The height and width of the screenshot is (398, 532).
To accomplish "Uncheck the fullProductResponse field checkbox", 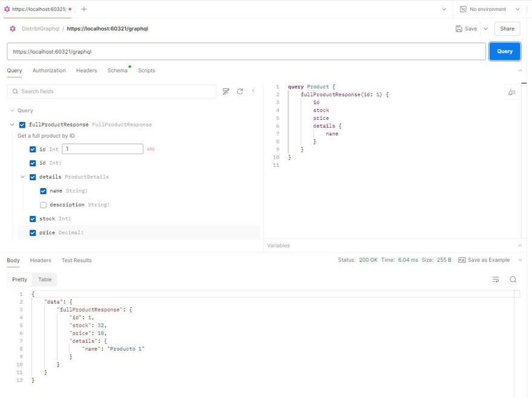I will [x=22, y=125].
